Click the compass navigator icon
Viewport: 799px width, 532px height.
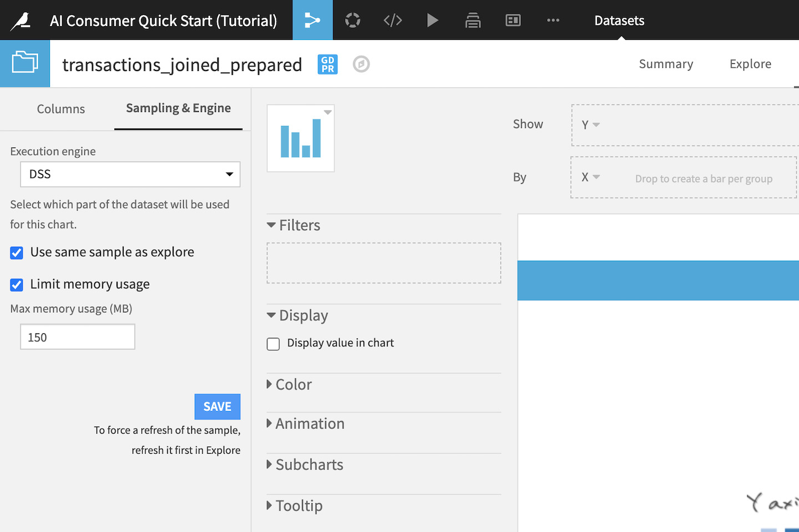361,64
